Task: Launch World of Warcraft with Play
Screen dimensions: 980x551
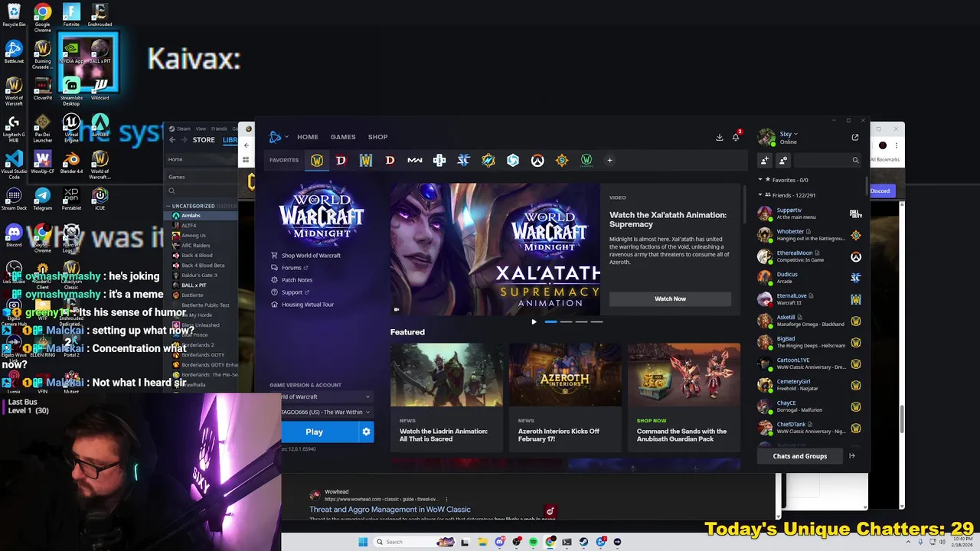Action: click(x=314, y=432)
